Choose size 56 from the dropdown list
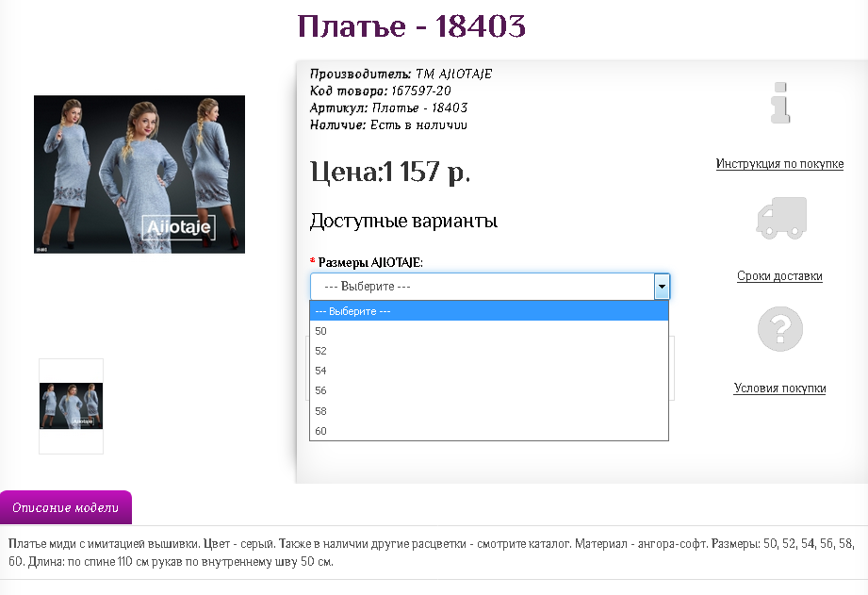 click(489, 391)
